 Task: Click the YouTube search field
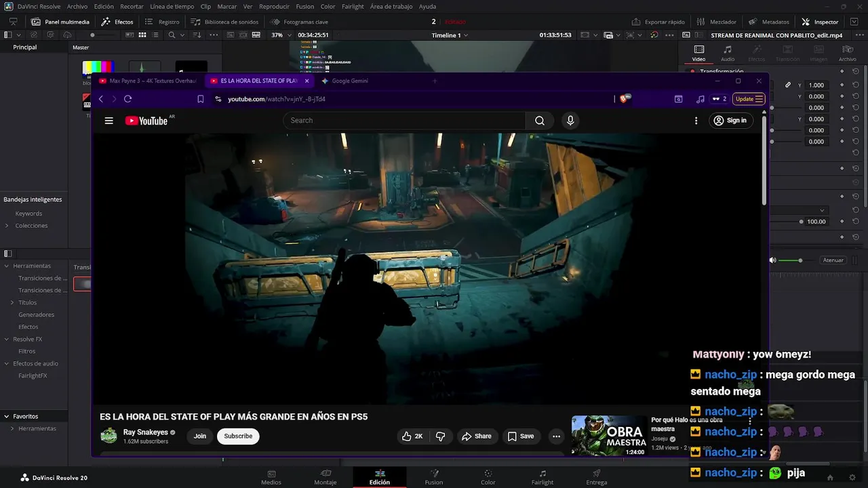pos(405,121)
